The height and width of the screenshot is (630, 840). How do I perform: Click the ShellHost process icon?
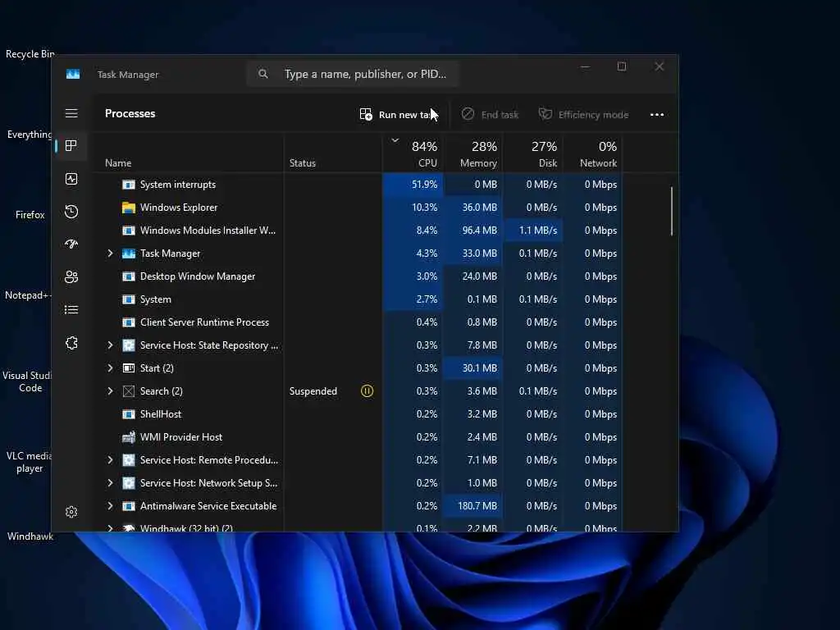click(x=129, y=414)
